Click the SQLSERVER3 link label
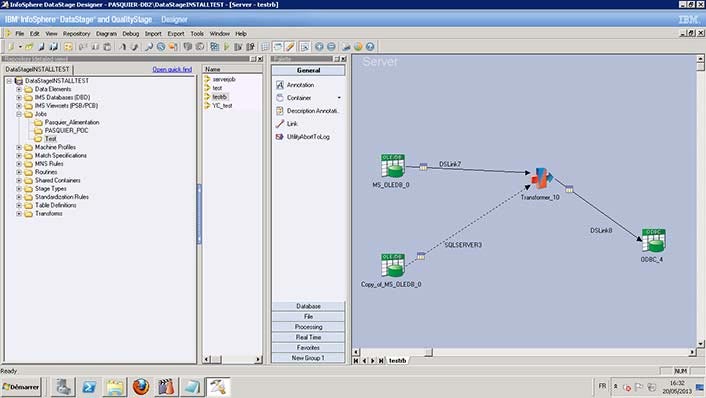 click(x=463, y=245)
